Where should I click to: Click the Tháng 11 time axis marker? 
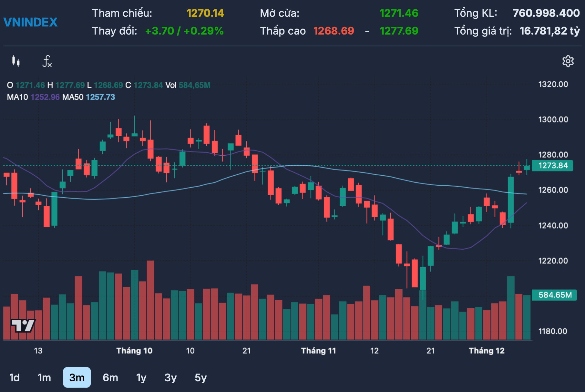click(x=318, y=351)
